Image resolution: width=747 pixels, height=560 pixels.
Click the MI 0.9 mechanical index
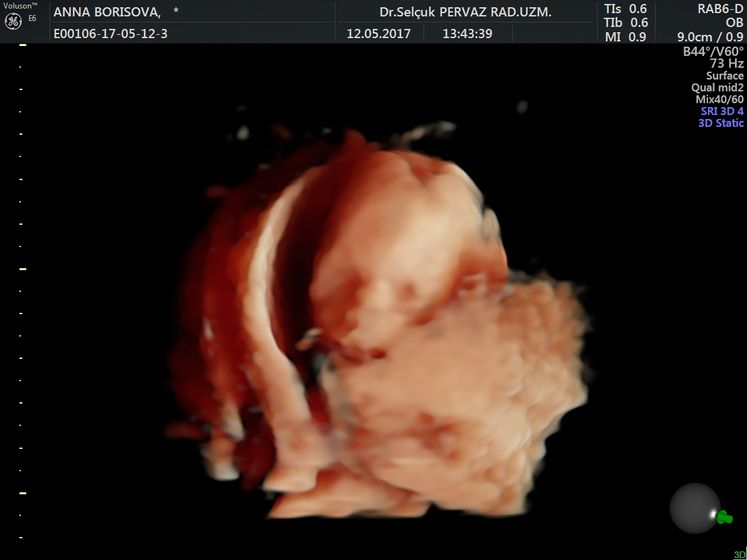[626, 38]
